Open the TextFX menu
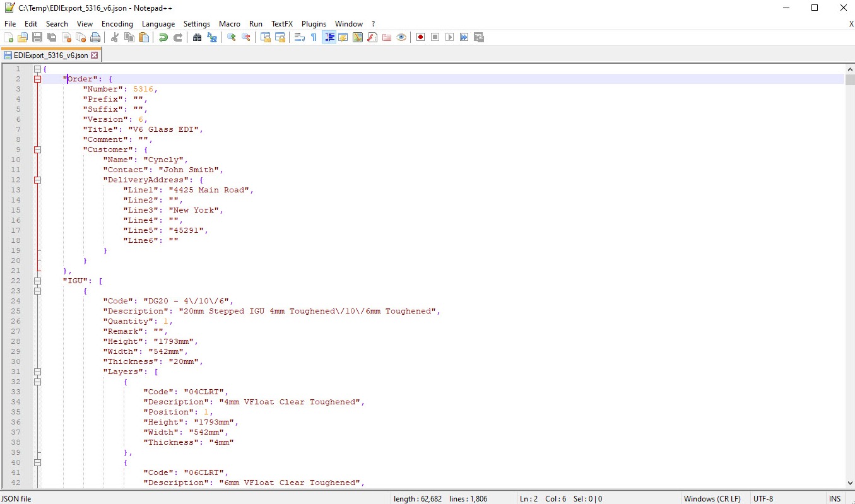Viewport: 855px width, 504px height. (282, 24)
